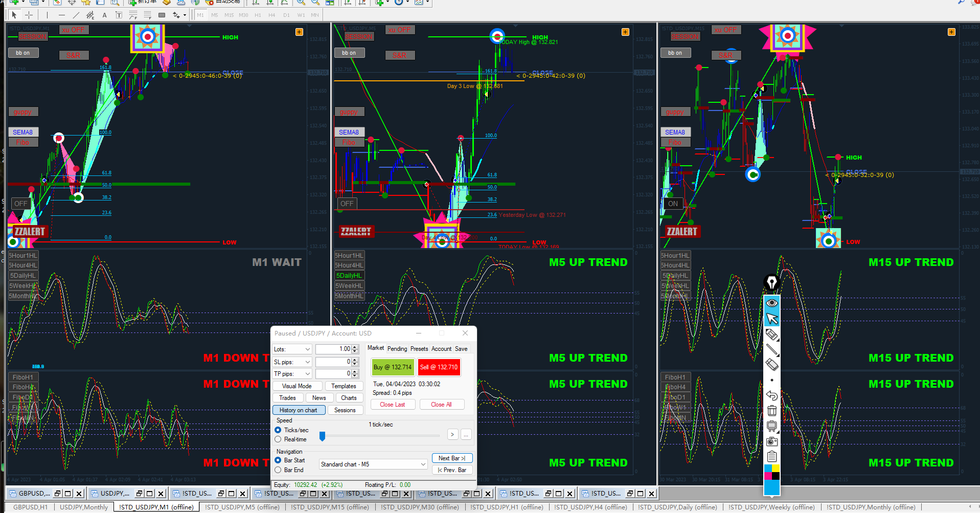Switch to the Account tab
The image size is (980, 513).
pyautogui.click(x=442, y=349)
